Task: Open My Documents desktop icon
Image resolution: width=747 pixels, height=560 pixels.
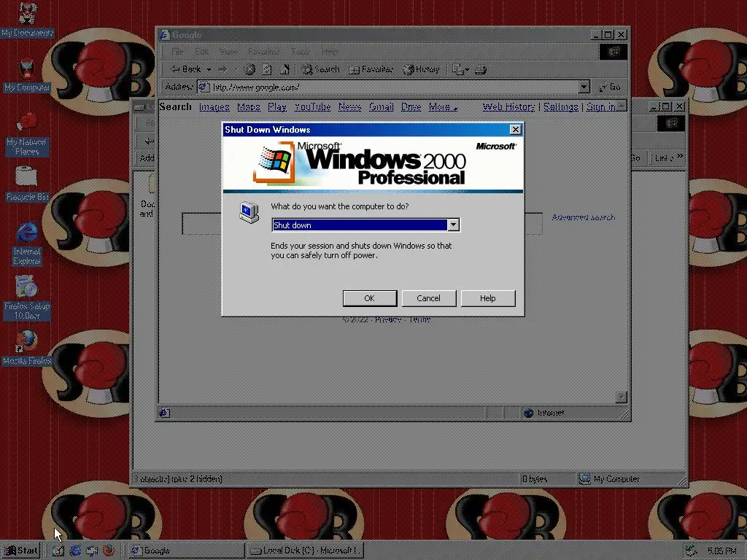Action: click(x=27, y=20)
